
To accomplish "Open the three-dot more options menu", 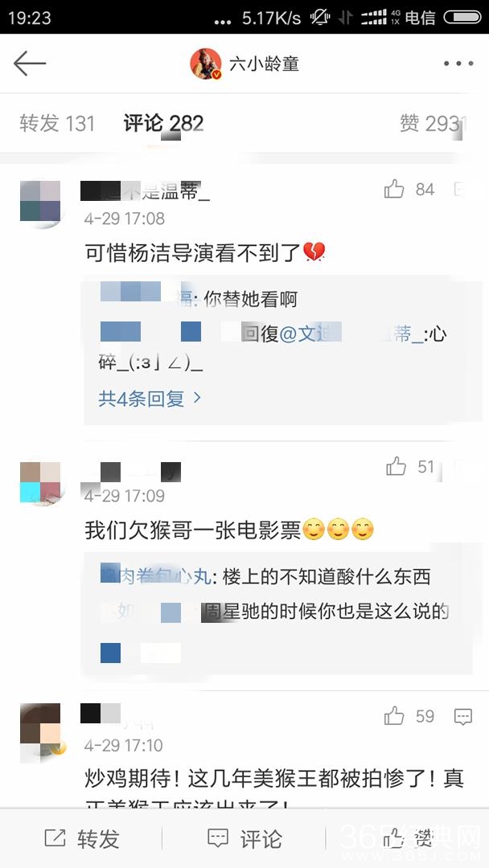I will tap(458, 63).
